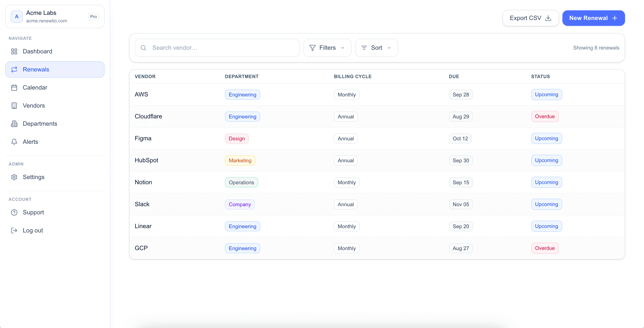Image resolution: width=644 pixels, height=328 pixels.
Task: Click the Settings gear icon
Action: tap(14, 177)
